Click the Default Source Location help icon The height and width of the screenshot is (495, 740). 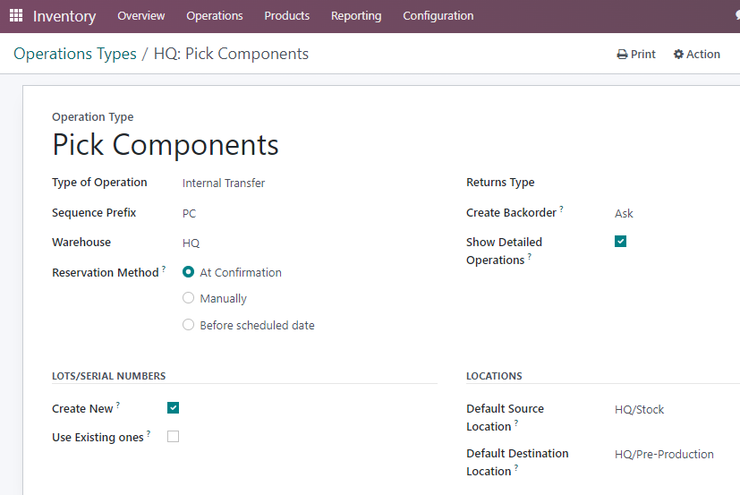[x=516, y=422]
